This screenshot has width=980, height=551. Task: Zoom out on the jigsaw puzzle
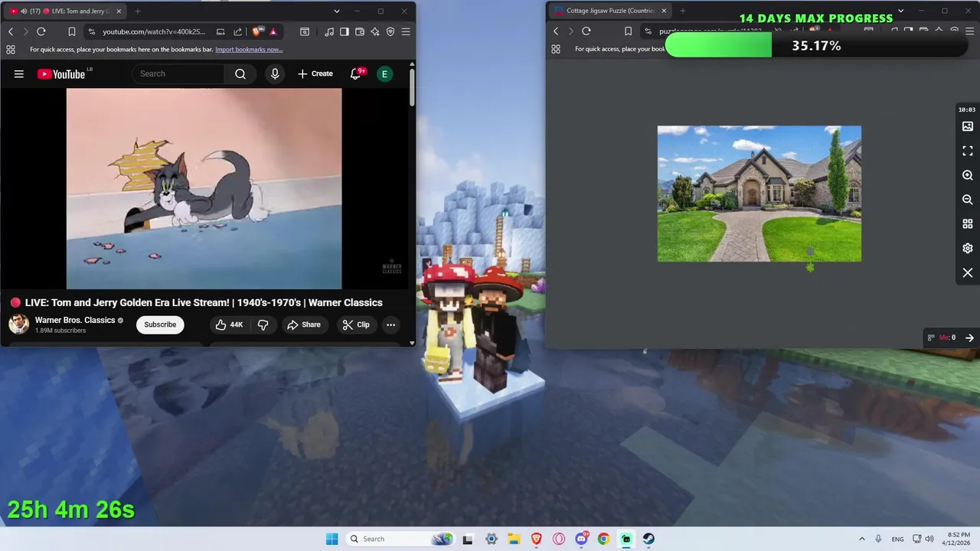[x=968, y=200]
